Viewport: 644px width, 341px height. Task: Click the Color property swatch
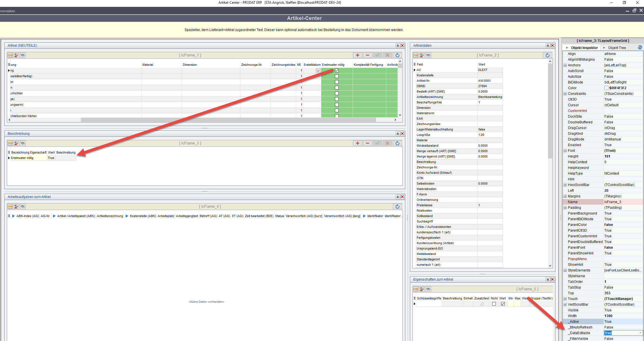pos(606,88)
